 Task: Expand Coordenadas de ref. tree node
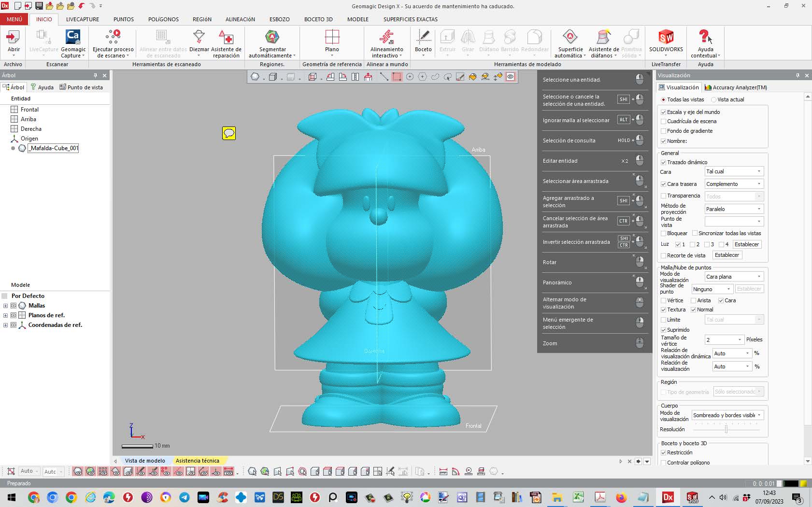[x=5, y=325]
